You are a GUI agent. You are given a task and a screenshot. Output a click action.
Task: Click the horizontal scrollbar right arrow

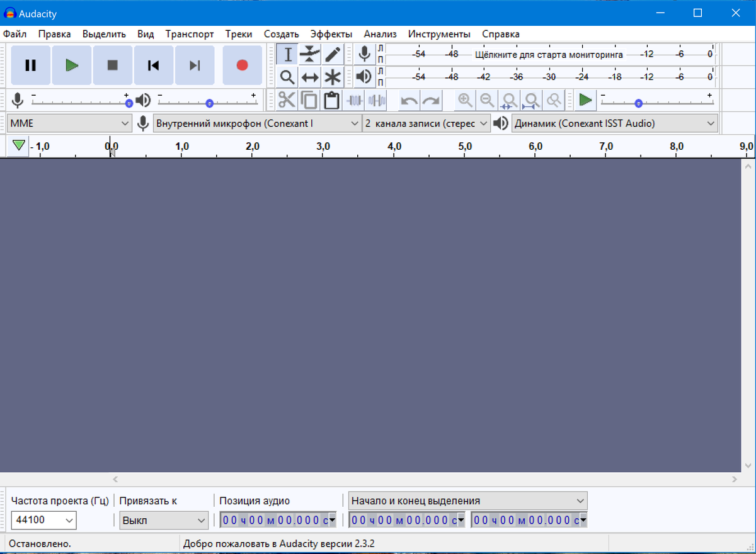[735, 479]
